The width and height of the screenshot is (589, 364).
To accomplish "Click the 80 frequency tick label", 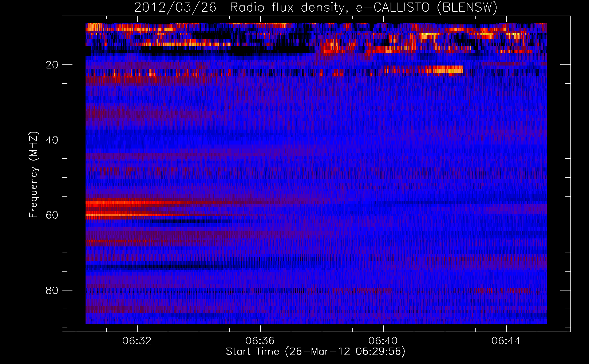I will (52, 290).
